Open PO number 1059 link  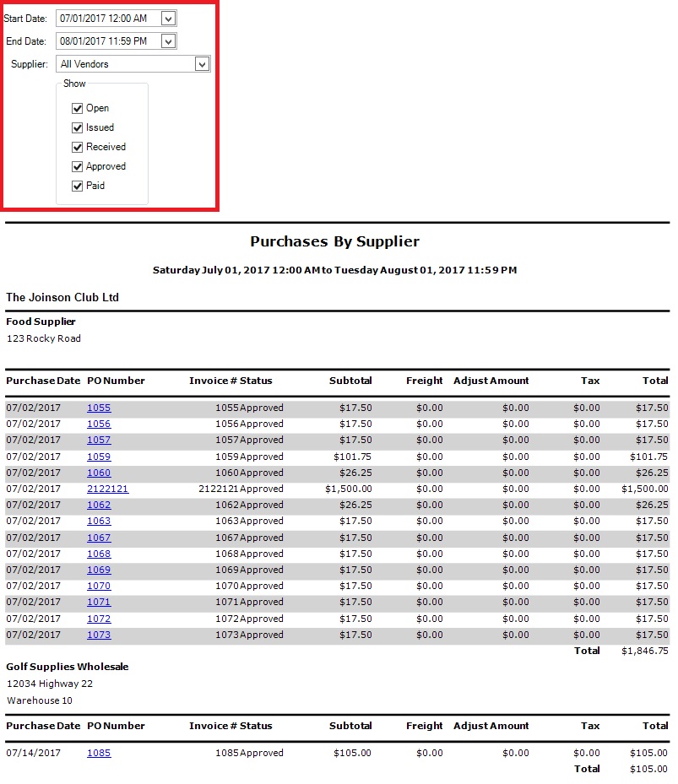[99, 457]
